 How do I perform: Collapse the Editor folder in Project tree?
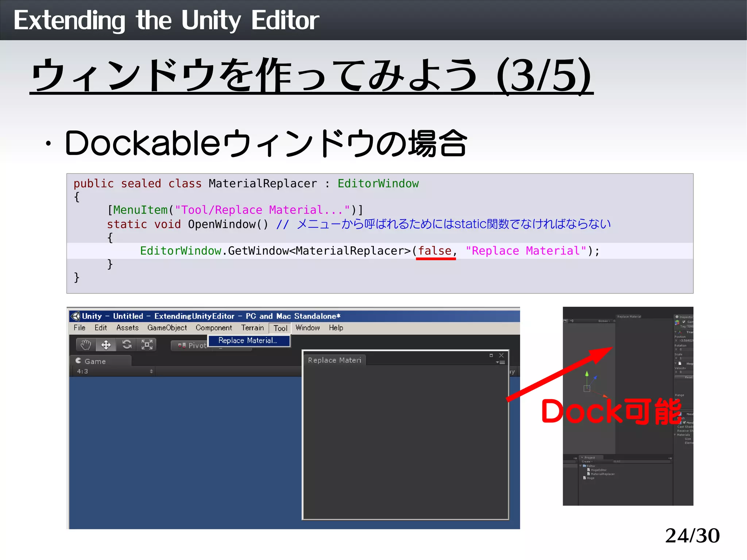580,466
